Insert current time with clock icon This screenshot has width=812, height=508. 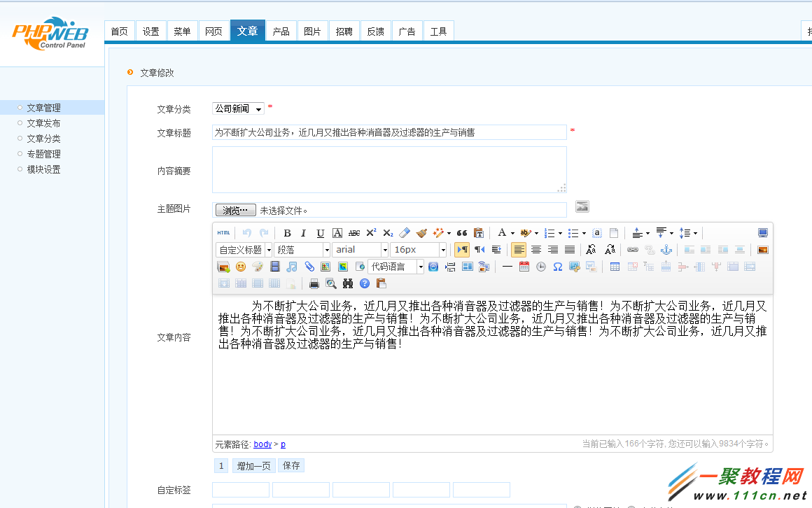[x=541, y=267]
